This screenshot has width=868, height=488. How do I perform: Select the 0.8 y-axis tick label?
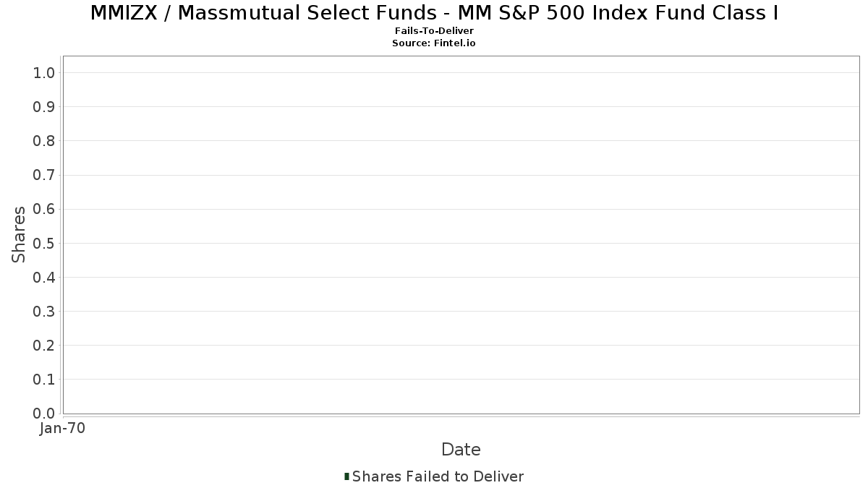tap(44, 141)
